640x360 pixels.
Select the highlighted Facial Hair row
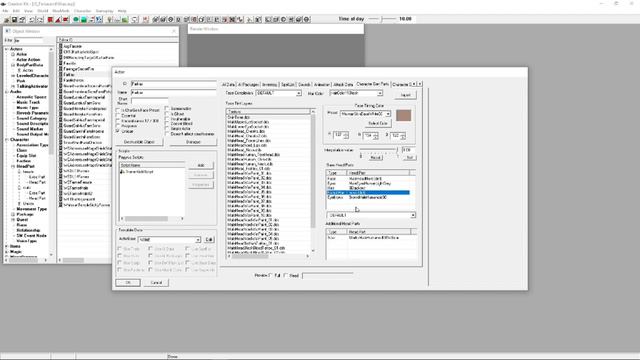(368, 193)
